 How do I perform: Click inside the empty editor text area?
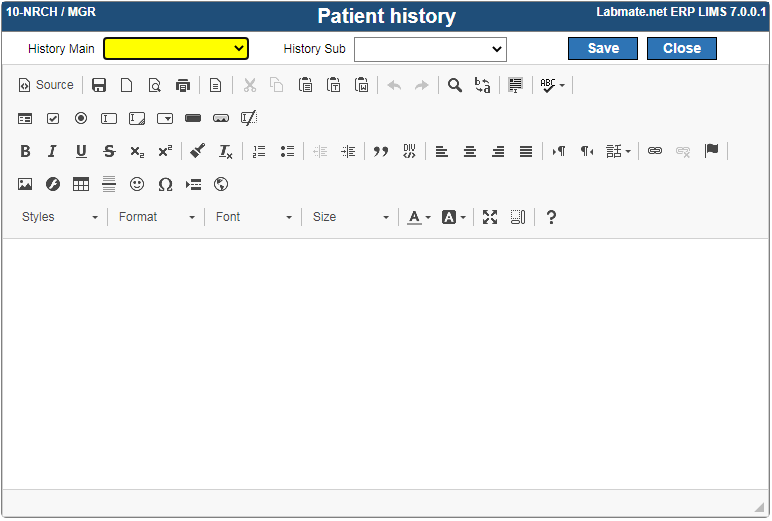coord(385,360)
